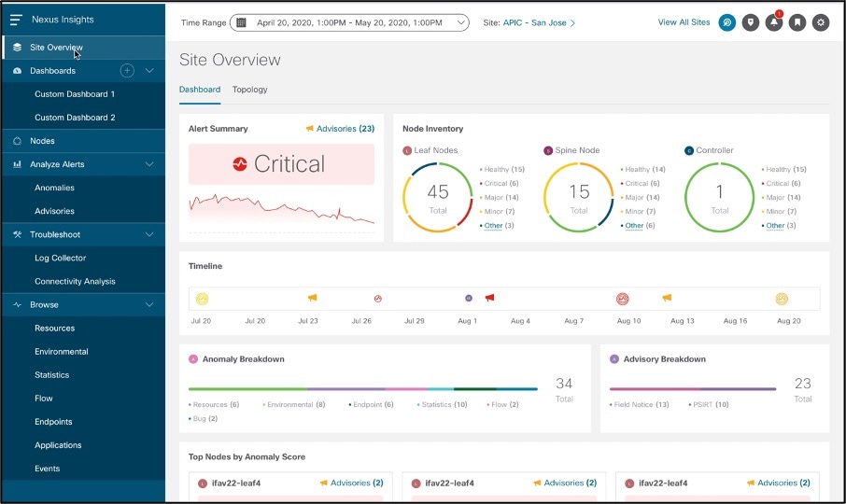Select the purple Aug 1 timeline marker
This screenshot has height=504, width=846.
click(469, 298)
